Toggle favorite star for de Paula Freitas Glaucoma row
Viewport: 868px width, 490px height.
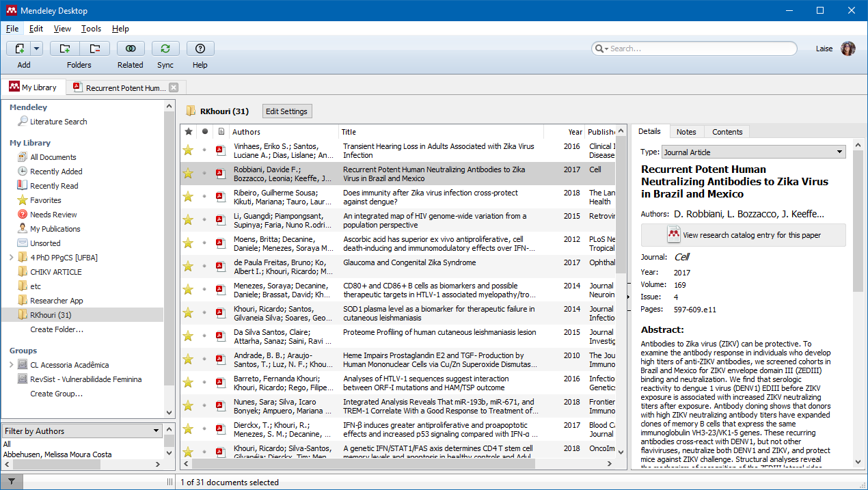pos(188,267)
